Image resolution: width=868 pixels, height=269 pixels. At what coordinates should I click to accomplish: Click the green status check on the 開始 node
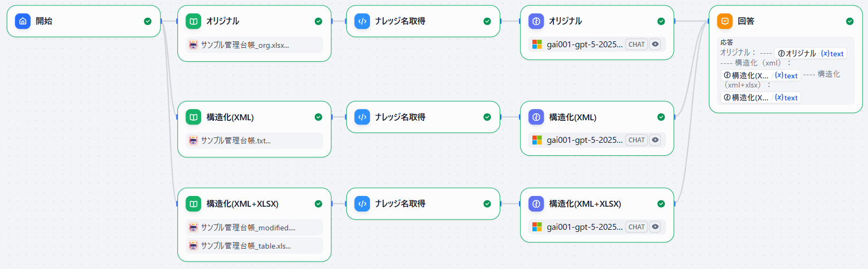pos(147,21)
